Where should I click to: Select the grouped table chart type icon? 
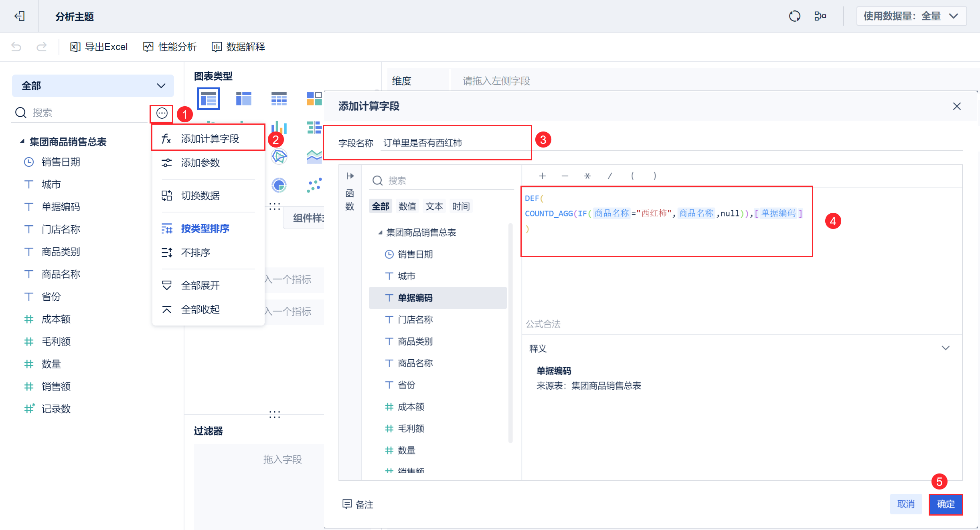(x=208, y=98)
